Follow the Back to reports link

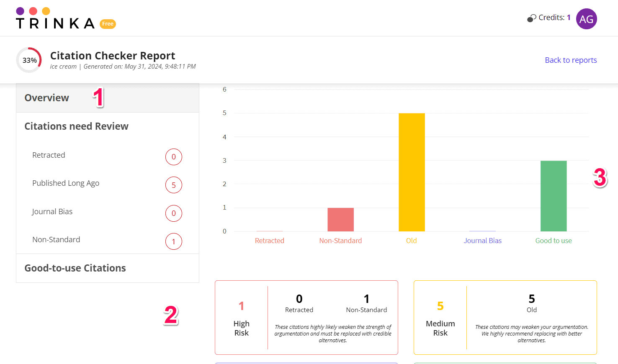pos(571,60)
